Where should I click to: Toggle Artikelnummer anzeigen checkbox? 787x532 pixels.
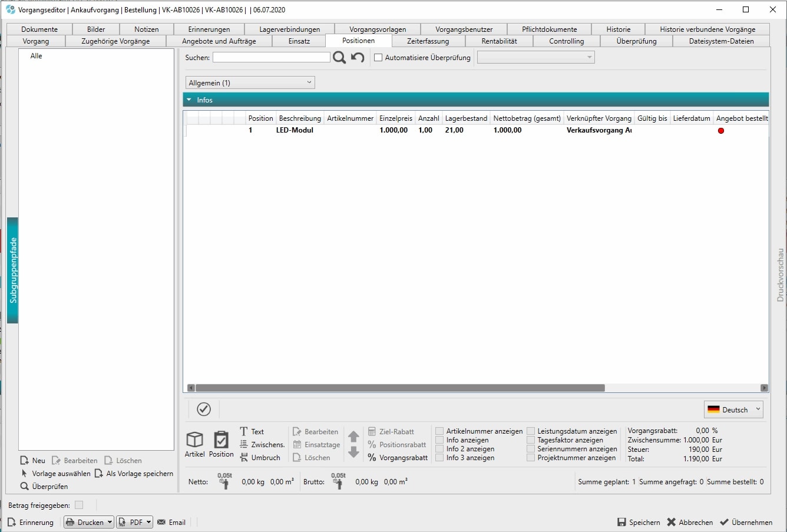439,431
